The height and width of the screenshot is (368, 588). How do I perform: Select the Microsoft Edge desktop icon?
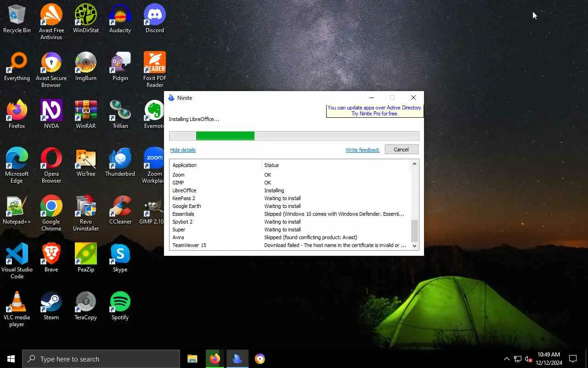click(x=17, y=166)
